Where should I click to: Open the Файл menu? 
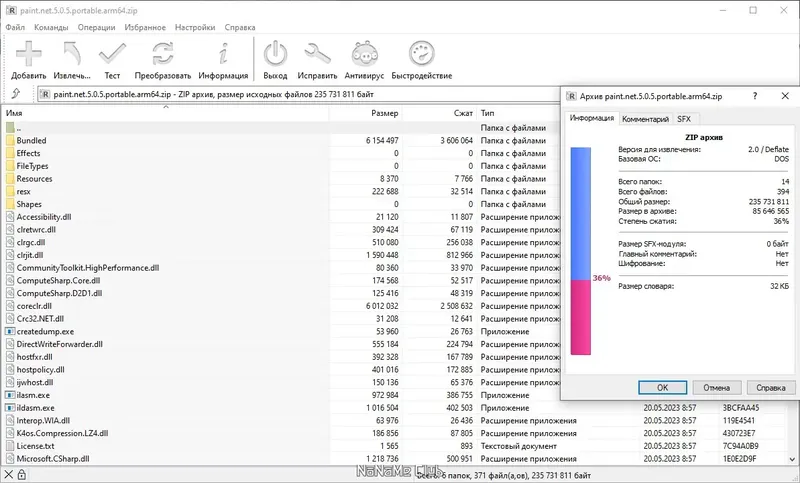click(15, 28)
